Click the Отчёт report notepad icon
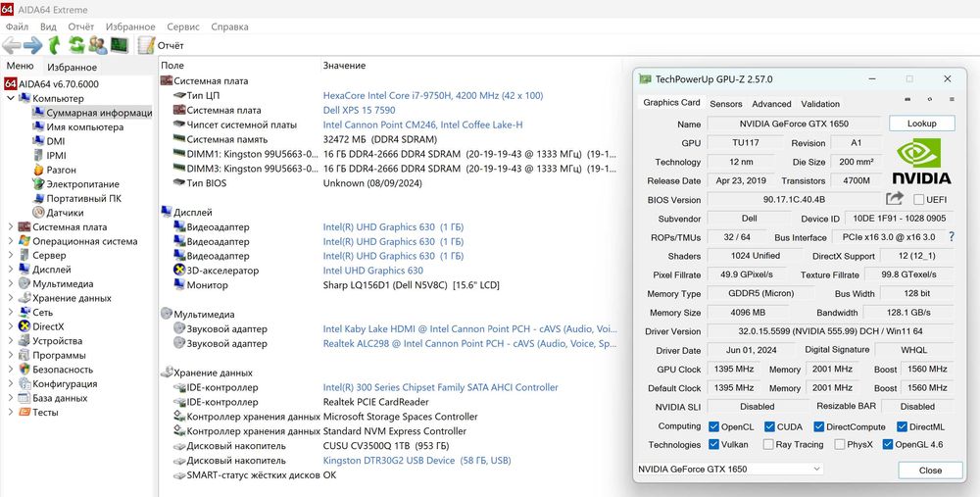The width and height of the screenshot is (980, 497). [x=146, y=45]
